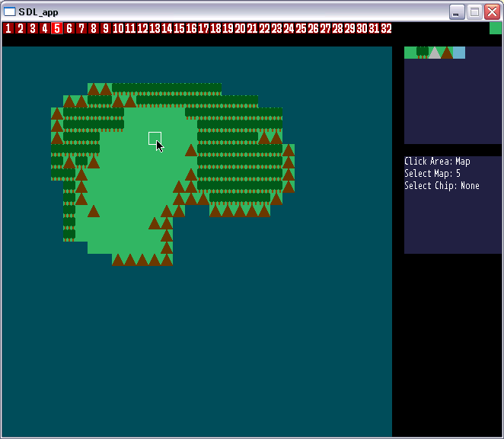Select the forest trees chip in palette
The image size is (504, 439).
pos(422,53)
